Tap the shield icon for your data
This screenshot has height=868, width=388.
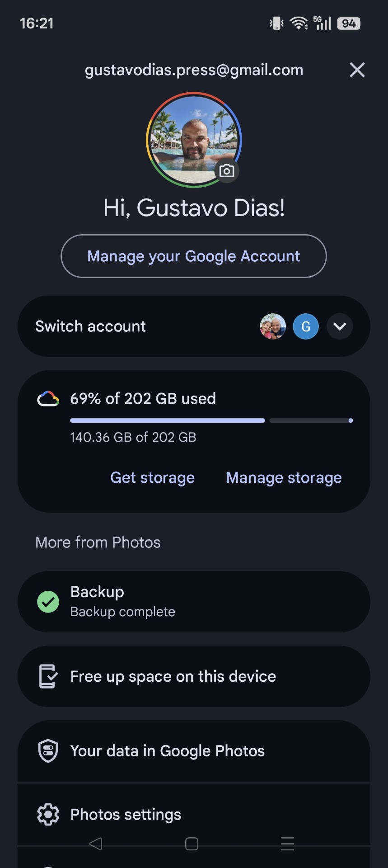point(48,751)
